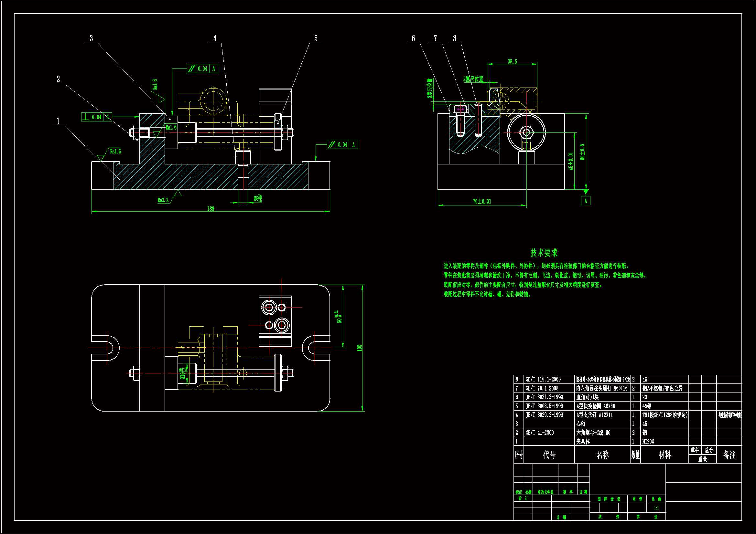Click the 188 overall length dimension

click(x=211, y=208)
